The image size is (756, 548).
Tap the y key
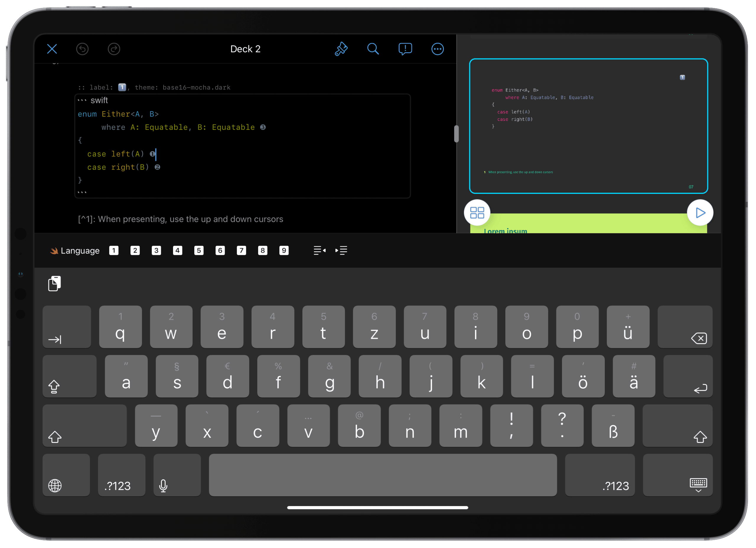[x=156, y=426]
